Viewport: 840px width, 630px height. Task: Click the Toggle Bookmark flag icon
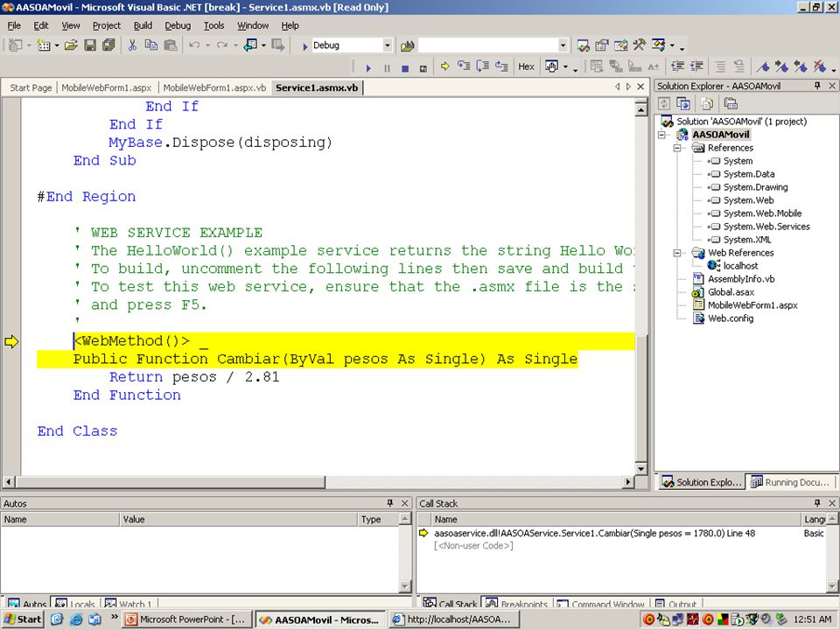763,66
